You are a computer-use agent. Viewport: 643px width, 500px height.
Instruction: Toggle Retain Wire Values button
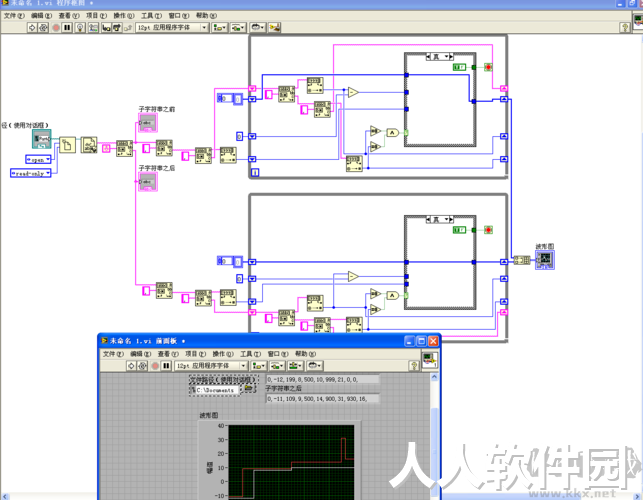pos(93,27)
